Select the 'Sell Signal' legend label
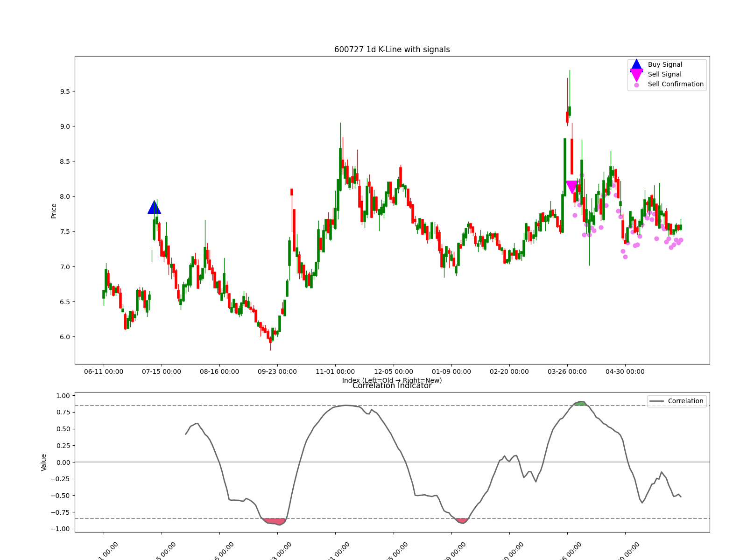The image size is (747, 560). click(664, 74)
